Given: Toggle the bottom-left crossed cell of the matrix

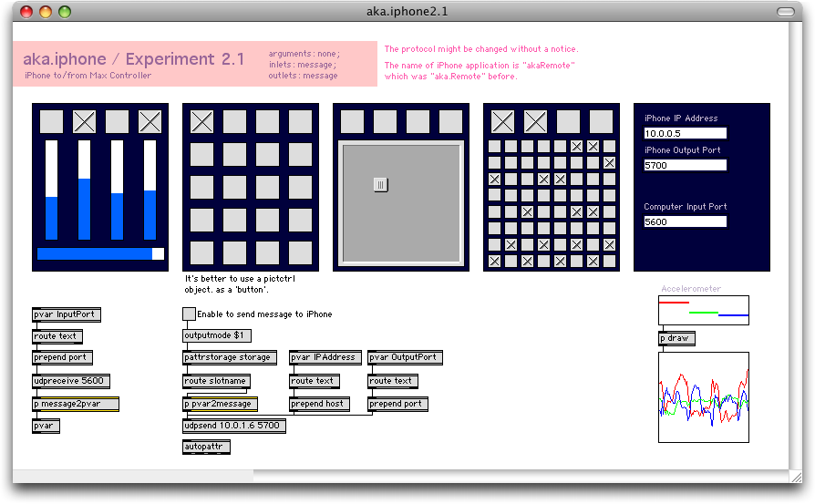Looking at the screenshot, I should tap(494, 262).
